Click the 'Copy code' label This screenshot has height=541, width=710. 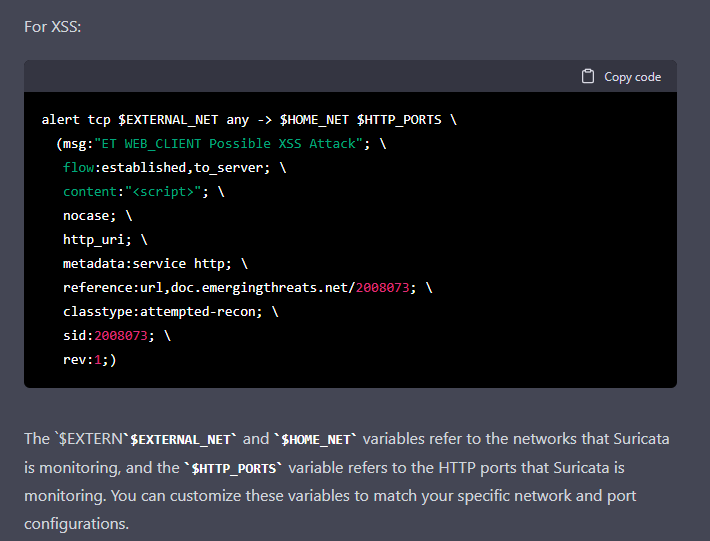point(633,77)
